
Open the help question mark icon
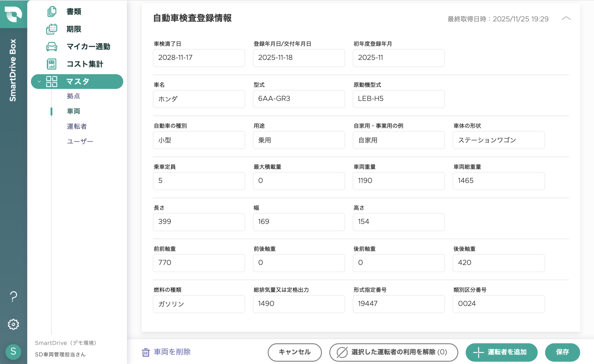[13, 297]
